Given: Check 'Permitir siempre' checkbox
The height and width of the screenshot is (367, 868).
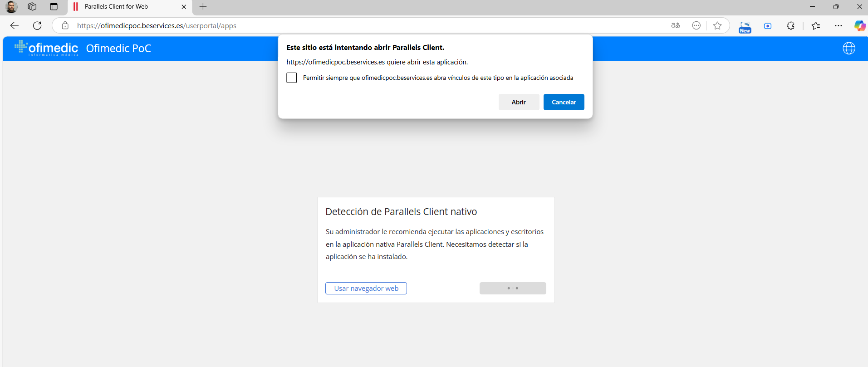Looking at the screenshot, I should [292, 78].
